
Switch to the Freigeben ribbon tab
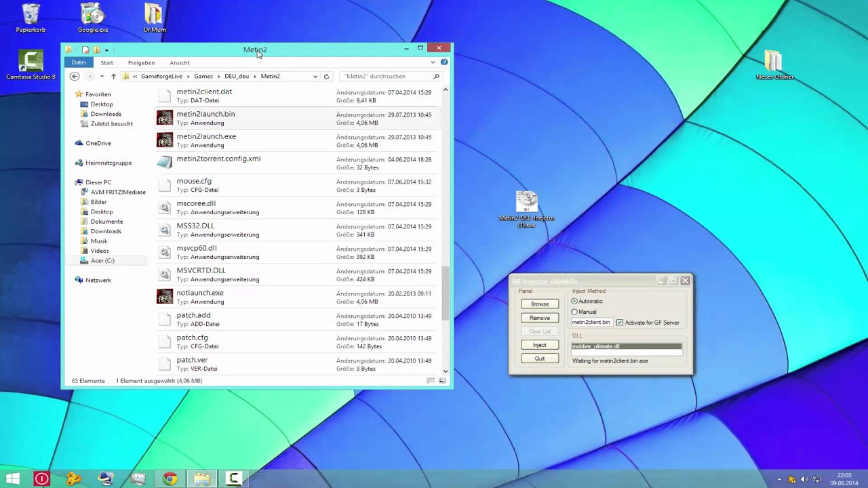[142, 62]
